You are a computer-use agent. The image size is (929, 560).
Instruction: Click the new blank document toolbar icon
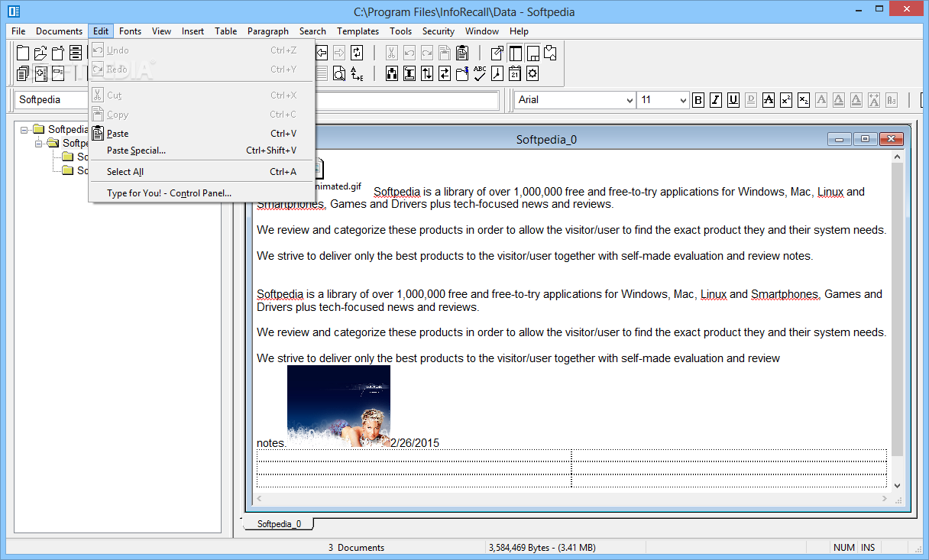pyautogui.click(x=23, y=53)
